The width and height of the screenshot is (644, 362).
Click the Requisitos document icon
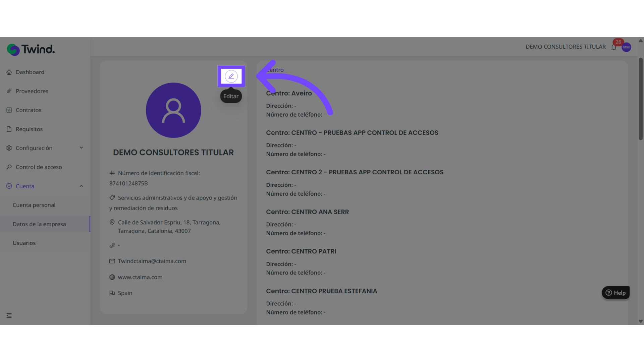pos(9,129)
